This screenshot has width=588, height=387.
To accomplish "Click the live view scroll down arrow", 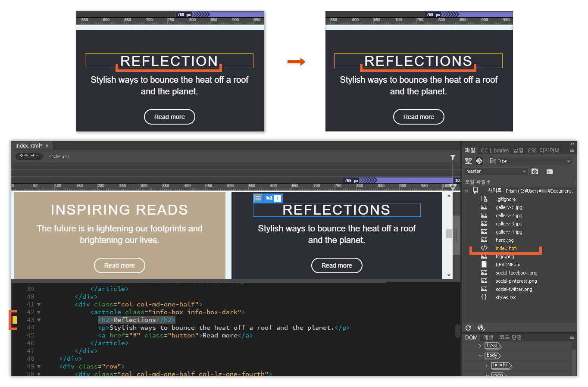I will [x=449, y=275].
